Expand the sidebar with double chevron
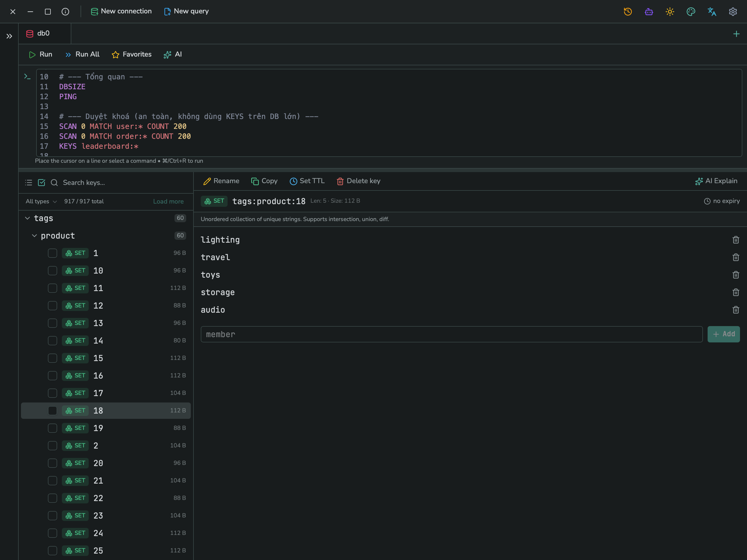The width and height of the screenshot is (747, 560). [x=9, y=36]
